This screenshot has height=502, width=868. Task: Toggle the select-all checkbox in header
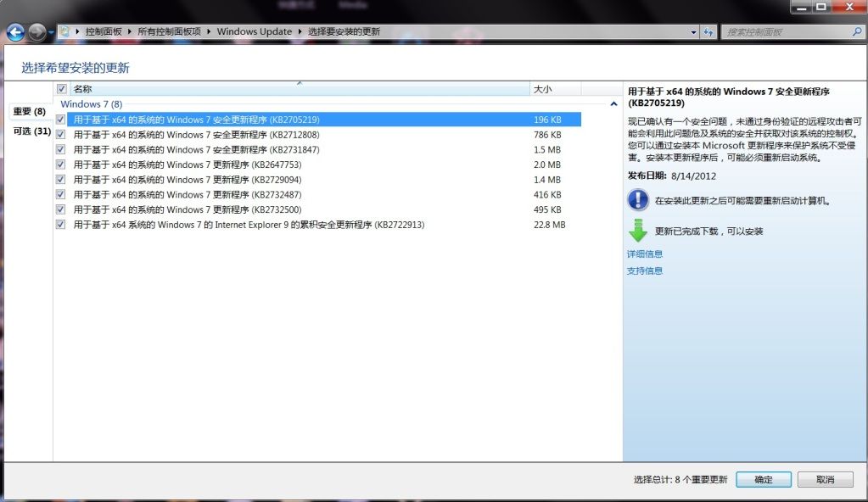click(61, 88)
